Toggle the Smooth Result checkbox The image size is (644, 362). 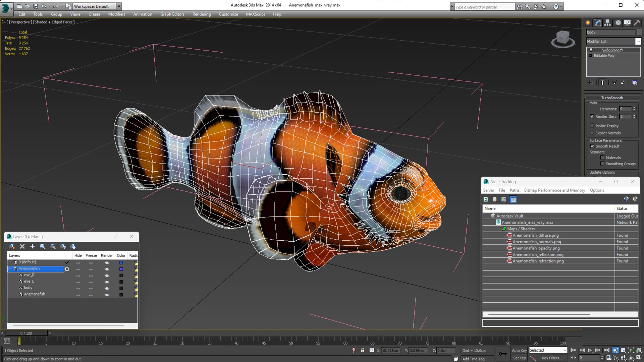point(592,146)
